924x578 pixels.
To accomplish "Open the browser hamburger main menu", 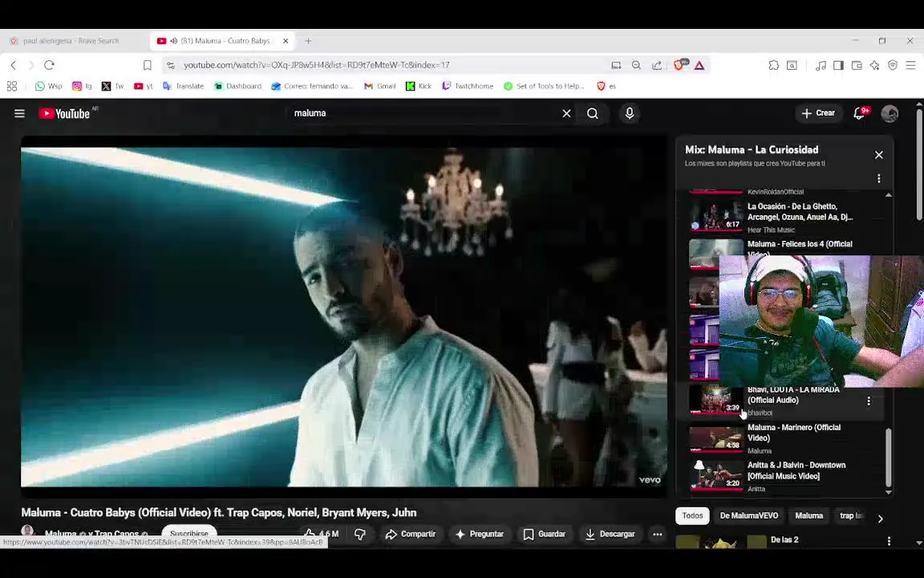I will [910, 65].
